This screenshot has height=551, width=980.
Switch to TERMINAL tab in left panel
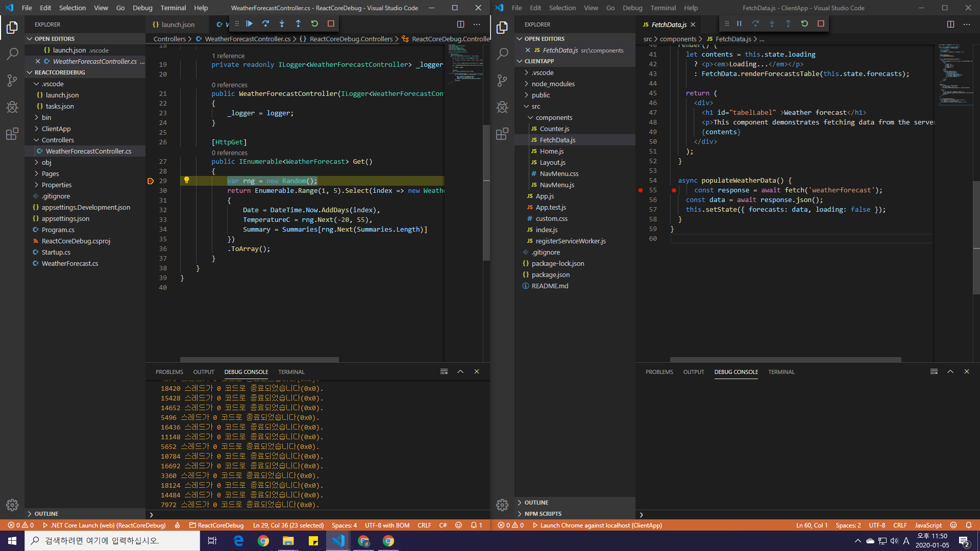[x=291, y=372]
